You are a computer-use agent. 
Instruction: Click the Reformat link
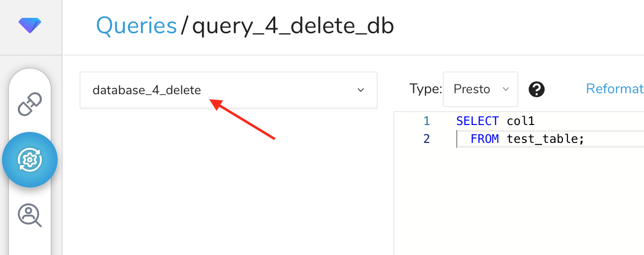pos(615,89)
